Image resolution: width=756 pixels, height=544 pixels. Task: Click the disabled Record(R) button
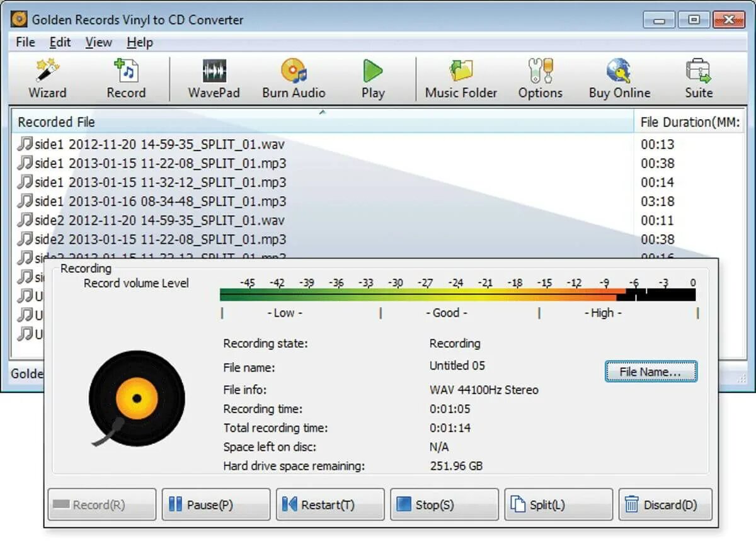click(102, 504)
